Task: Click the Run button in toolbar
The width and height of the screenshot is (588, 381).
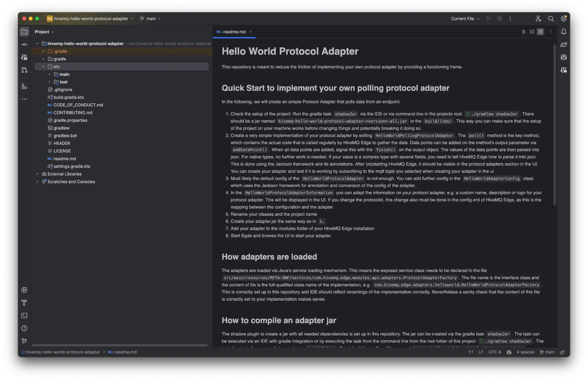Action: pos(489,19)
